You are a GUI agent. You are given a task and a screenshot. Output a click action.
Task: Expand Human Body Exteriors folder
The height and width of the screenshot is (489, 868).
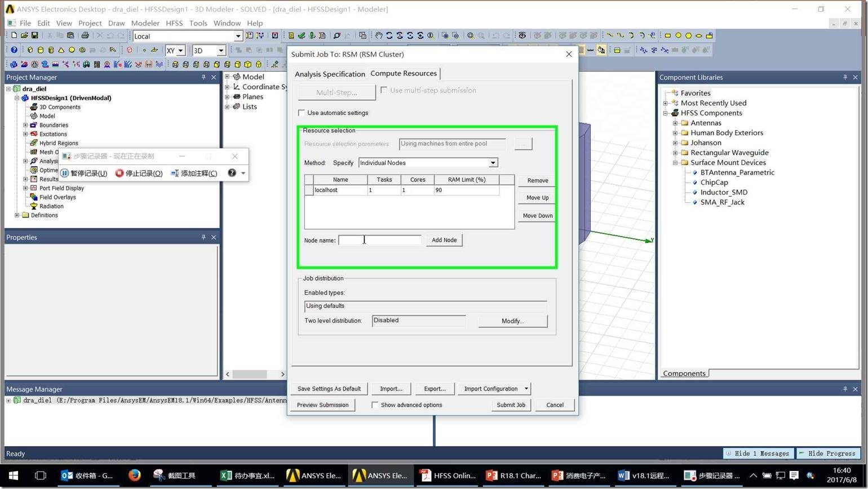click(675, 133)
